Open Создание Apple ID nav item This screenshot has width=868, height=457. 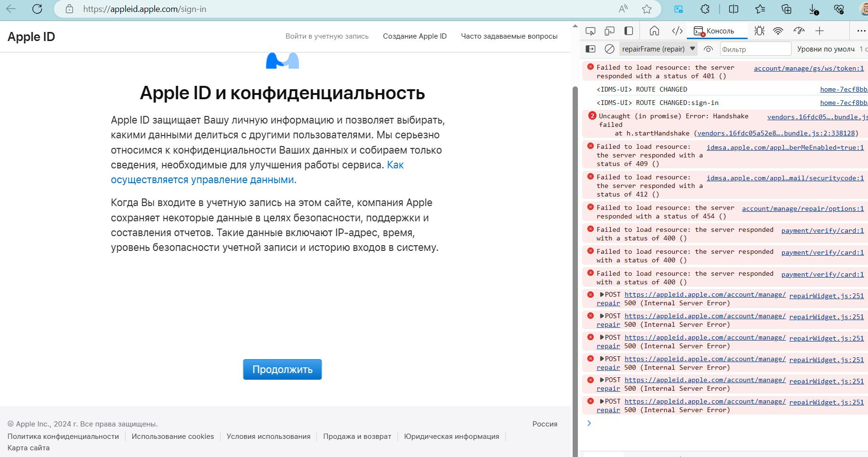click(415, 36)
